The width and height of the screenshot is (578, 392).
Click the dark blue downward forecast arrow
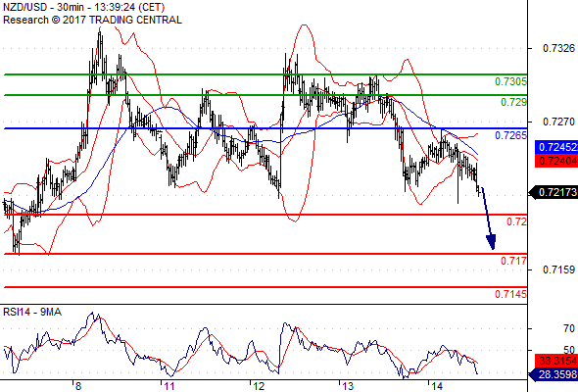(488, 219)
